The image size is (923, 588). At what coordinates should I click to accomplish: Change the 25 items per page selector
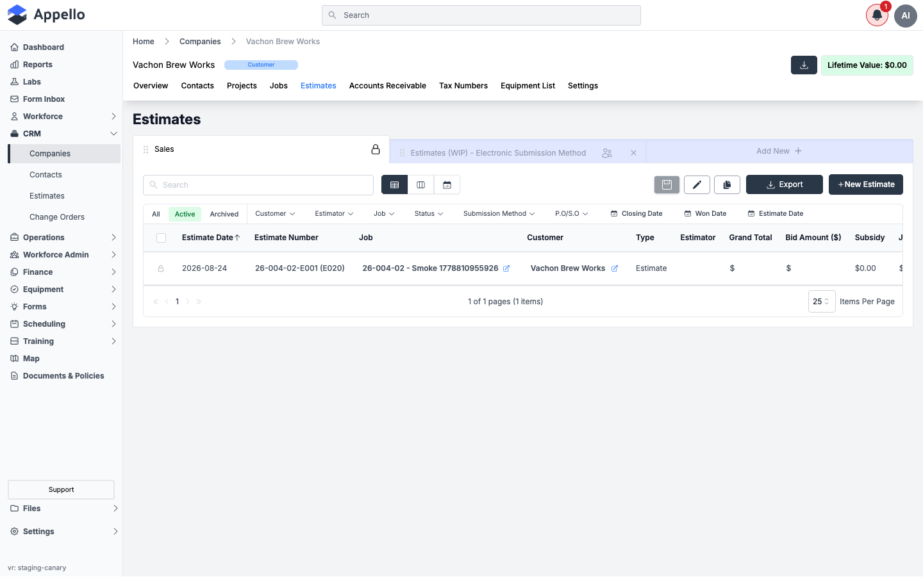[822, 302]
